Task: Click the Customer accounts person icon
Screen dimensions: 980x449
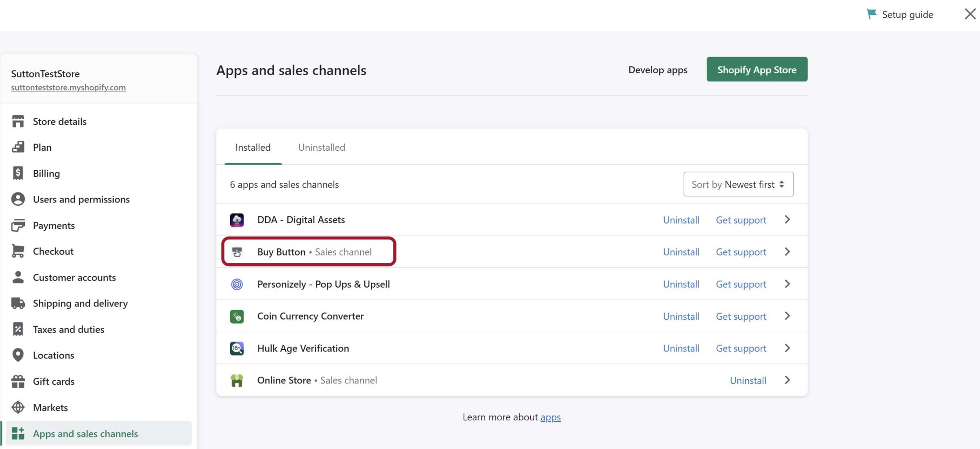Action: [x=18, y=277]
